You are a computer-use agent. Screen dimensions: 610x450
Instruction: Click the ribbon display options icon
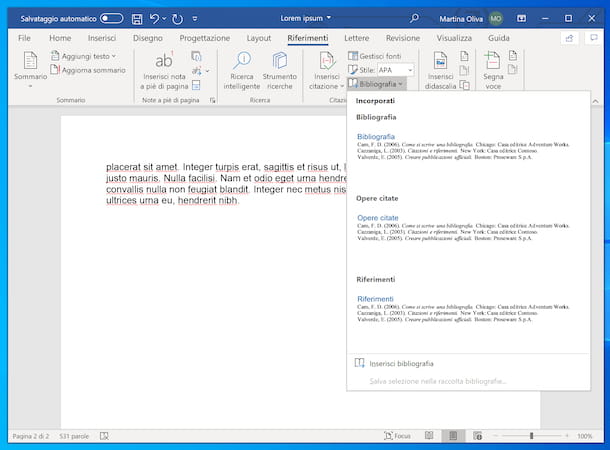[x=521, y=18]
